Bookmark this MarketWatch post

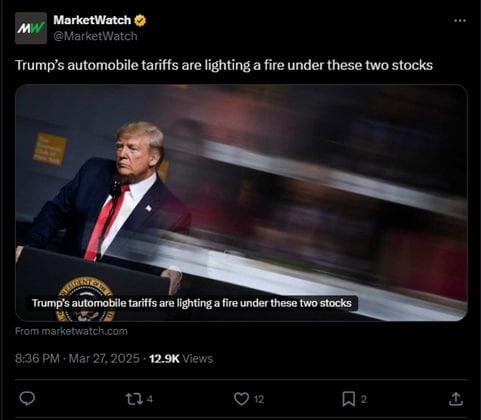tap(349, 399)
